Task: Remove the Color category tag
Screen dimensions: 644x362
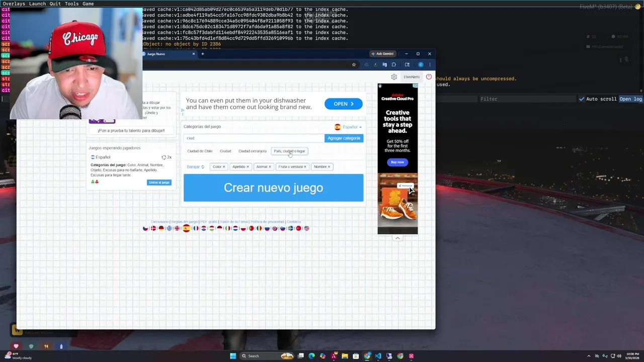Action: 224,166
